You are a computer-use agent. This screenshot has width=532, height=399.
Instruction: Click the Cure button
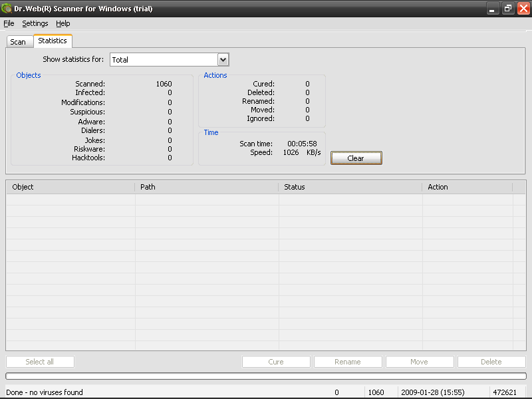point(275,361)
